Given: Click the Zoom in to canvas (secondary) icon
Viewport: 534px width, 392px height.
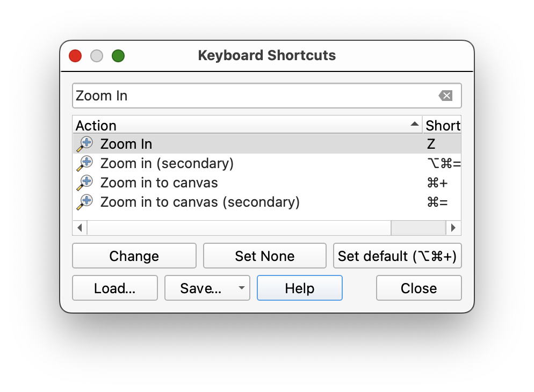Looking at the screenshot, I should (x=84, y=202).
